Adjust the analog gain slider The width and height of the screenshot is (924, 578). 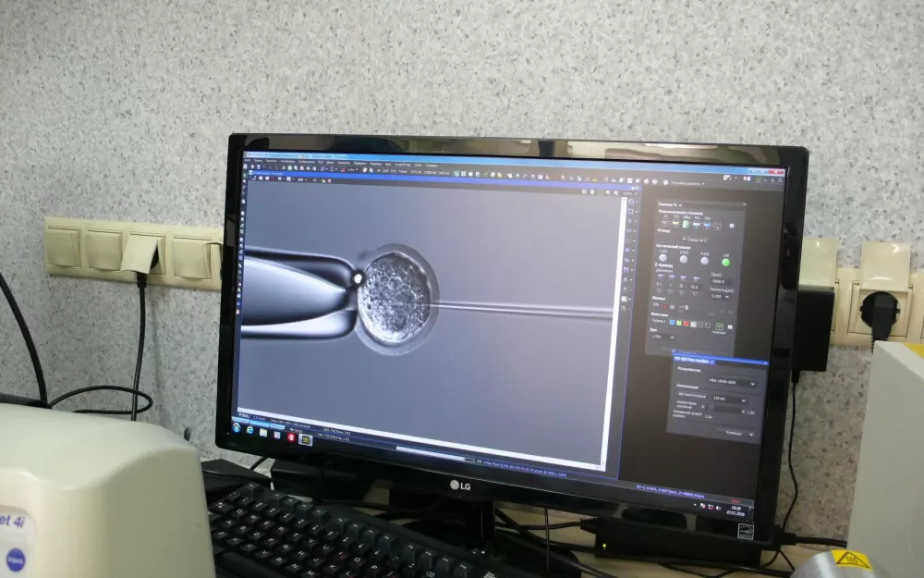[x=724, y=409]
